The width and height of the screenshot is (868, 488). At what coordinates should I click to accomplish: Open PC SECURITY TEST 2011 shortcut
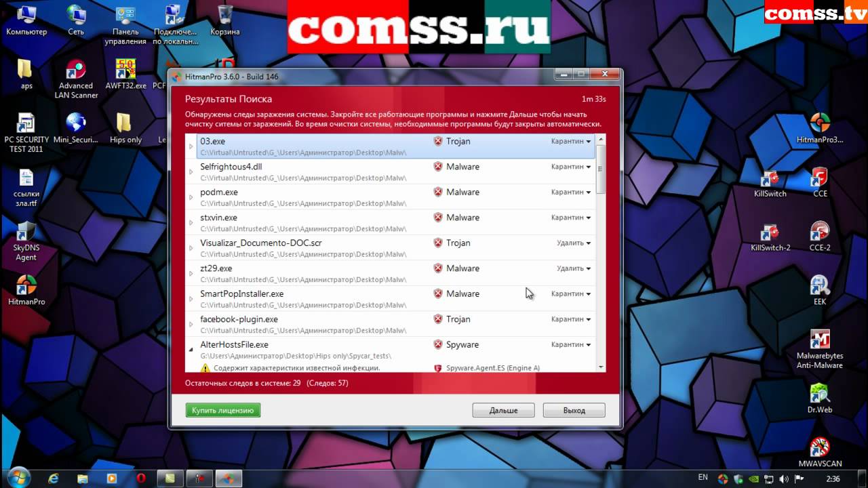pyautogui.click(x=26, y=133)
